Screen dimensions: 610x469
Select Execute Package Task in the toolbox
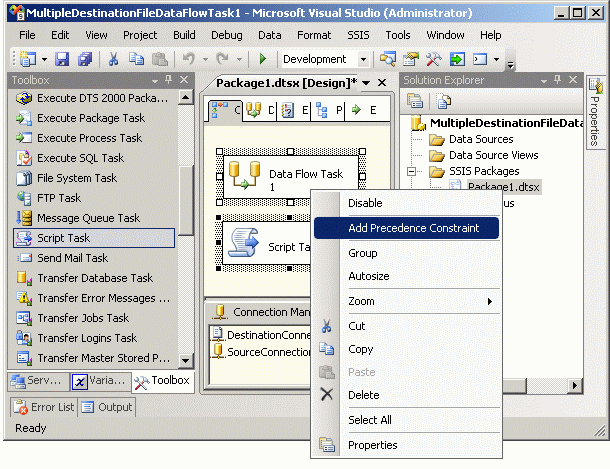tap(93, 118)
